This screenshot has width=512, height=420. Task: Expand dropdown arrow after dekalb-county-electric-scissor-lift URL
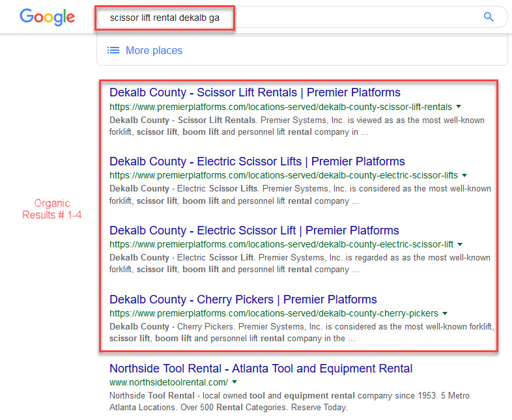pos(460,244)
